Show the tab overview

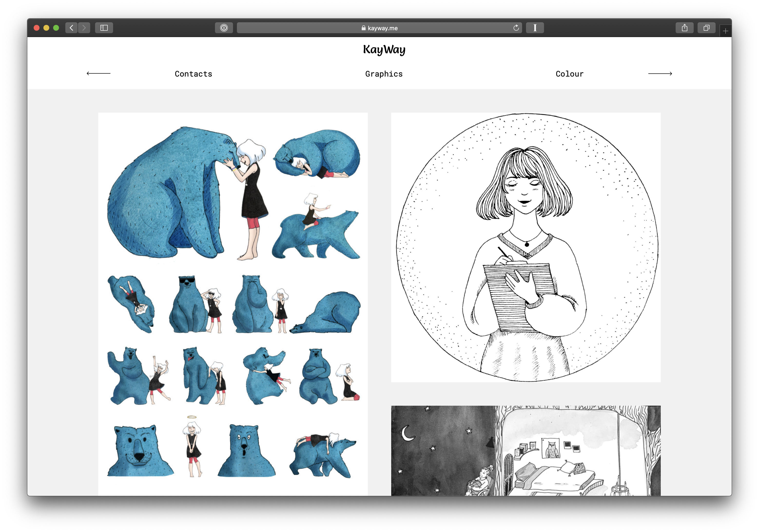[x=706, y=28]
